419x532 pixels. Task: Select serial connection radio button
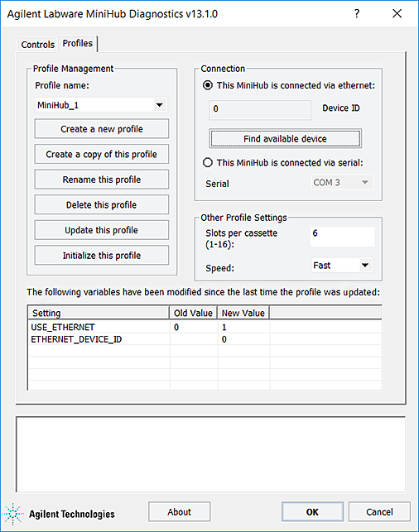(x=208, y=162)
